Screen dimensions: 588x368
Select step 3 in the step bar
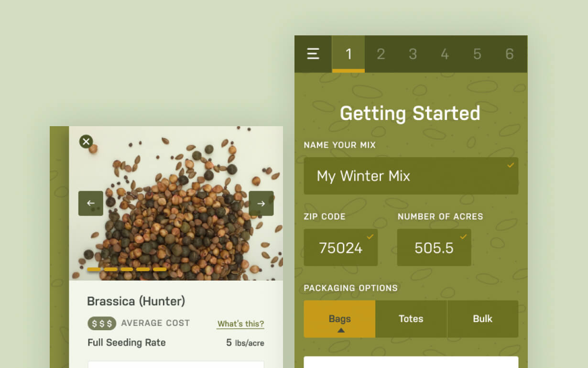click(413, 54)
